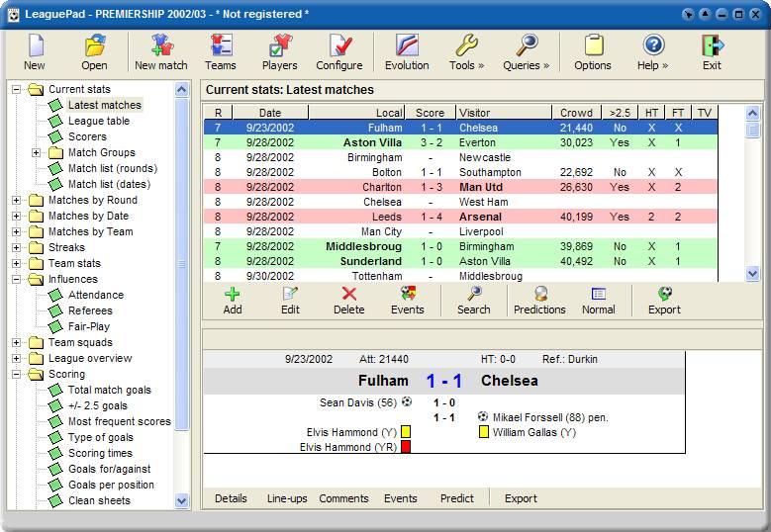
Task: Expand the Streaks folder
Action: coord(16,247)
